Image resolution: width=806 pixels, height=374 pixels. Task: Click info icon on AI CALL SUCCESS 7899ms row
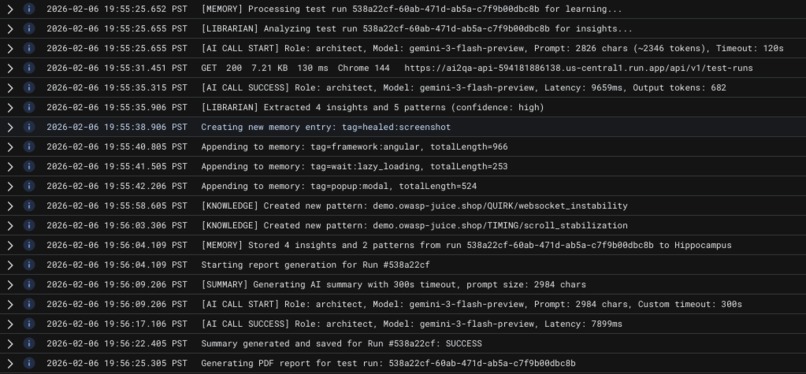pos(29,324)
